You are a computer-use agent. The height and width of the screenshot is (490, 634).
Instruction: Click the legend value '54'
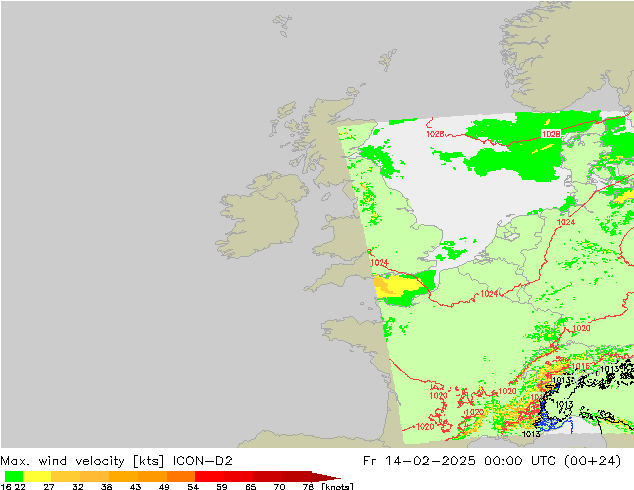193,486
